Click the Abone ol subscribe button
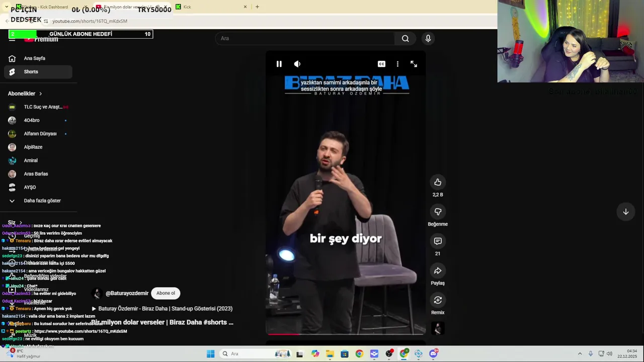Screen dimensions: 644x362 click(x=166, y=293)
